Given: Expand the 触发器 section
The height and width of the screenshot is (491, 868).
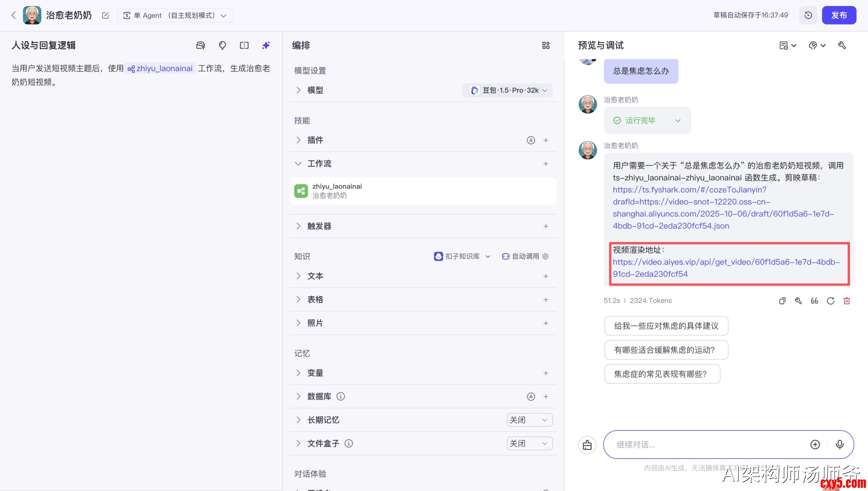Looking at the screenshot, I should click(x=298, y=226).
